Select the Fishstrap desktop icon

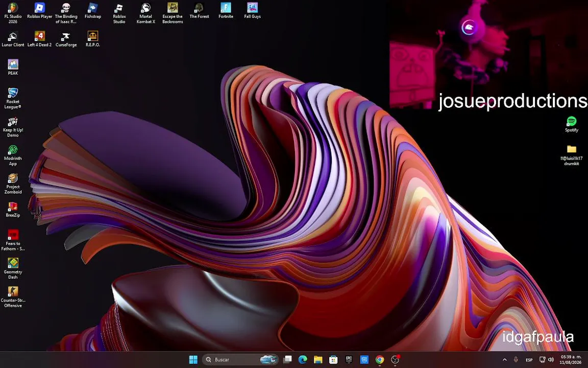pos(92,11)
